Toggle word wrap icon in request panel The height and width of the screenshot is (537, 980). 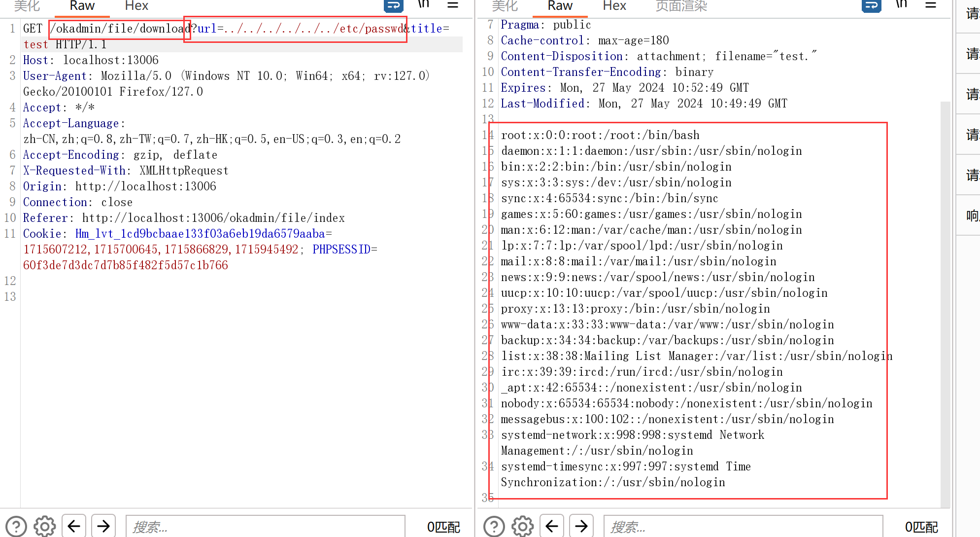point(394,5)
